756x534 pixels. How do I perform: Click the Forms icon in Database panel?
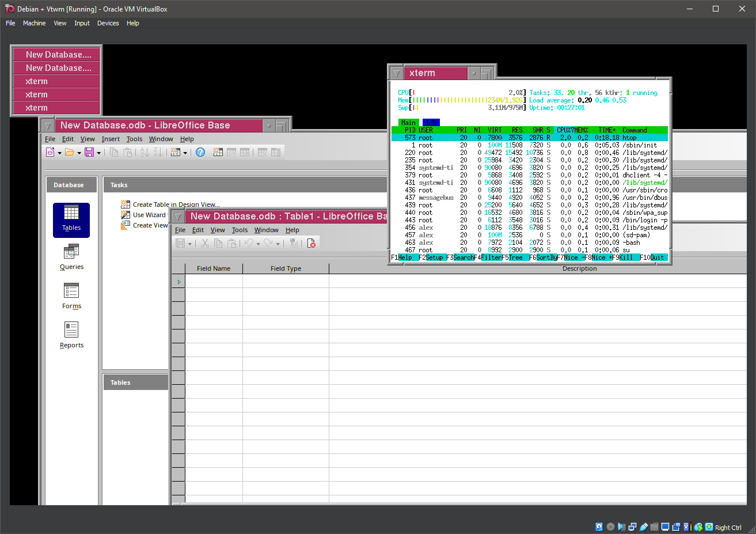pyautogui.click(x=71, y=296)
